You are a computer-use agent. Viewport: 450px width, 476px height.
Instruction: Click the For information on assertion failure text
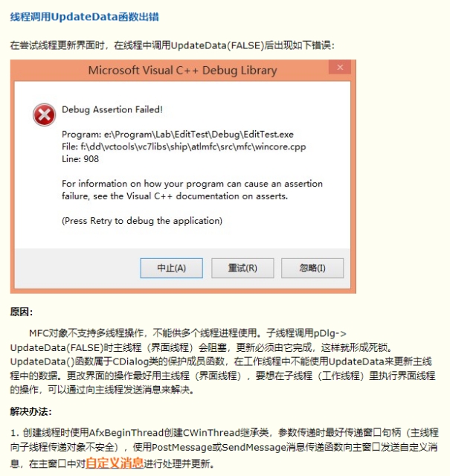click(x=192, y=190)
